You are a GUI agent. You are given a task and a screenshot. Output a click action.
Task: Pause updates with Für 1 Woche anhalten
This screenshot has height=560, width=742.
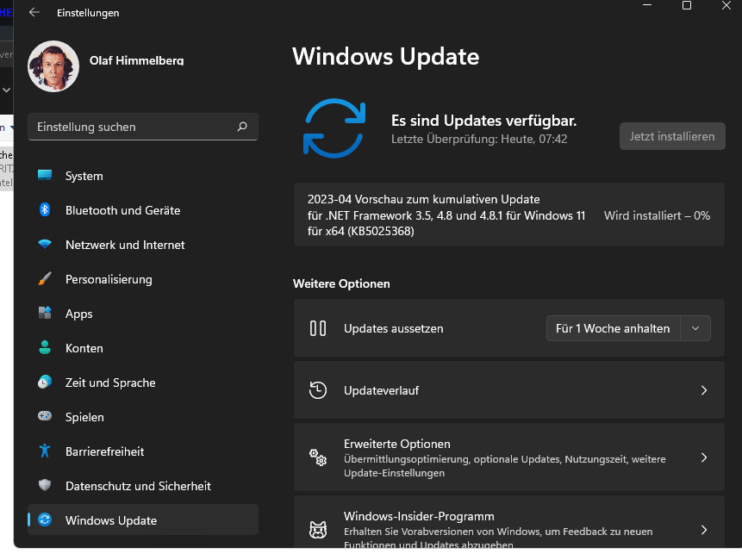(x=614, y=328)
